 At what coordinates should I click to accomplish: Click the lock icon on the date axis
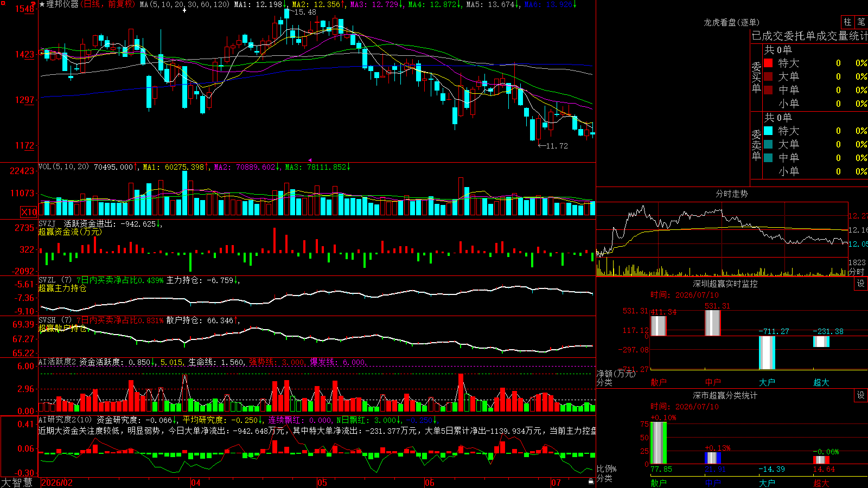pos(591,481)
